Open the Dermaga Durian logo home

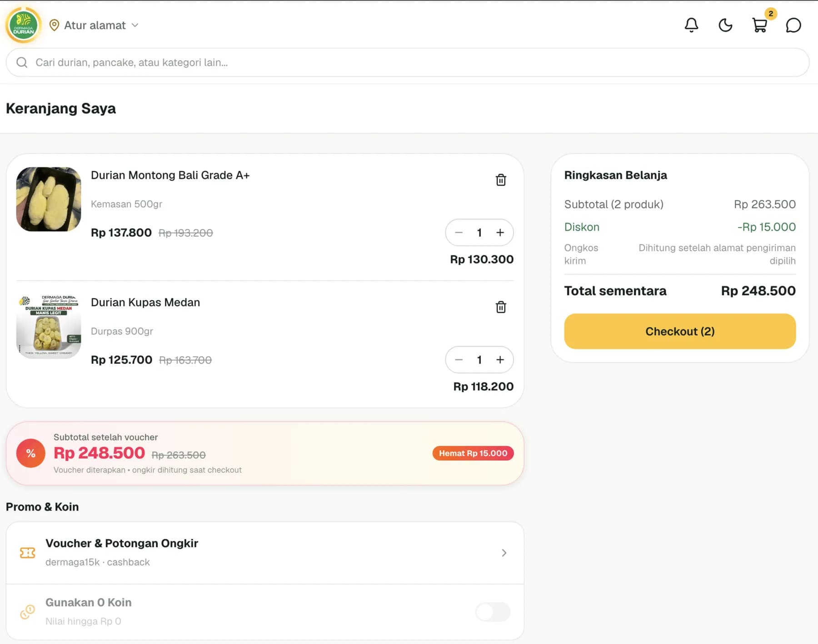click(24, 25)
